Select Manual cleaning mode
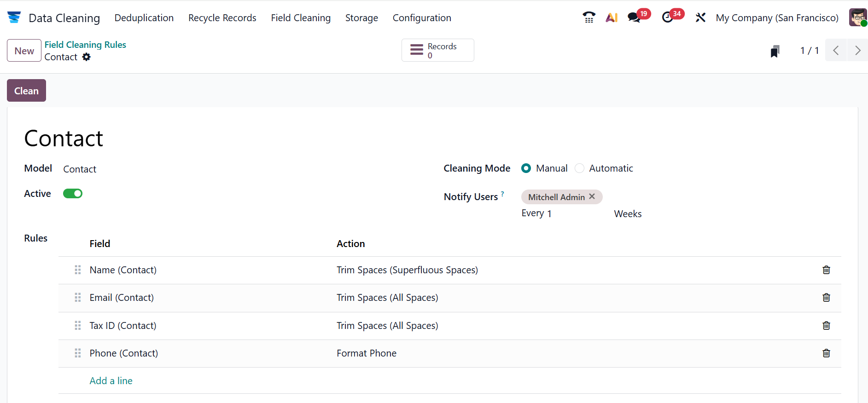 [x=526, y=168]
